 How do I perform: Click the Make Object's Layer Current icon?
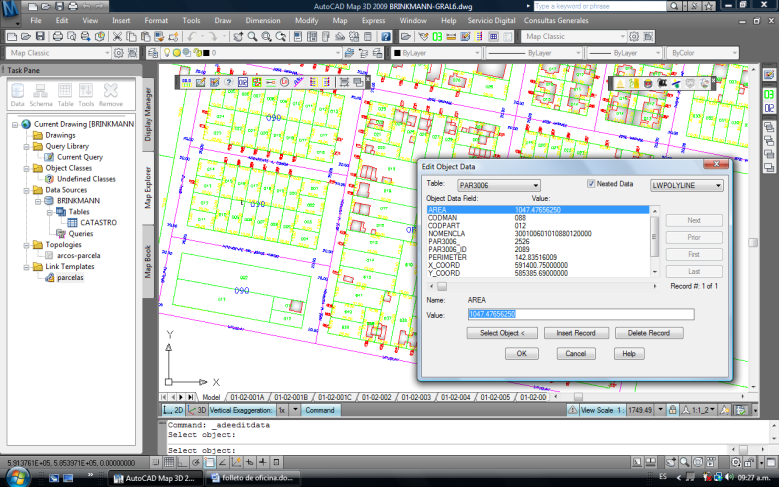click(349, 53)
